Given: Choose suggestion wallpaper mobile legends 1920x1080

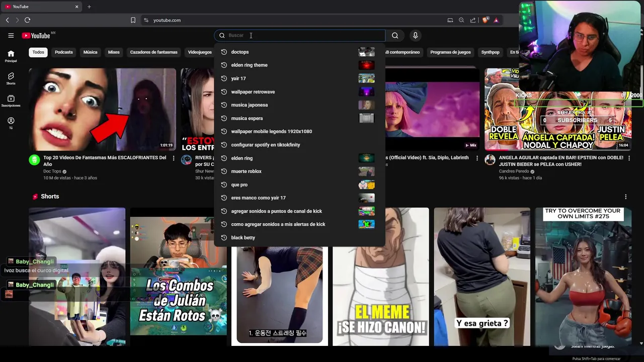Looking at the screenshot, I should coord(299,131).
